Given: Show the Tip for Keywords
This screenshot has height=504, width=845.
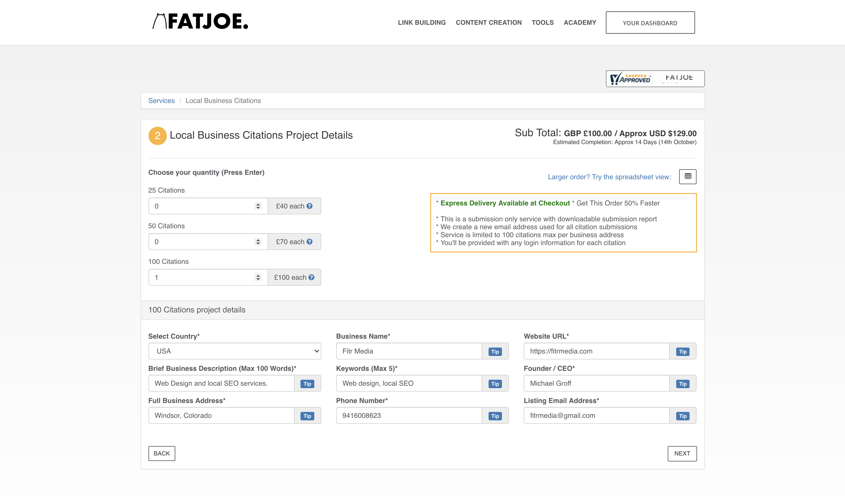Looking at the screenshot, I should (x=495, y=384).
